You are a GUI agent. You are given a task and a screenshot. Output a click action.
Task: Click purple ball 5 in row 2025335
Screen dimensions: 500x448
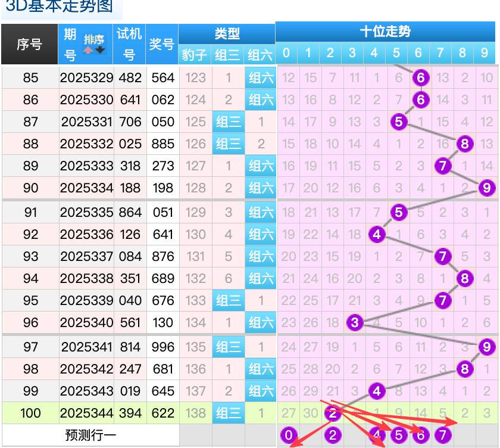(399, 212)
